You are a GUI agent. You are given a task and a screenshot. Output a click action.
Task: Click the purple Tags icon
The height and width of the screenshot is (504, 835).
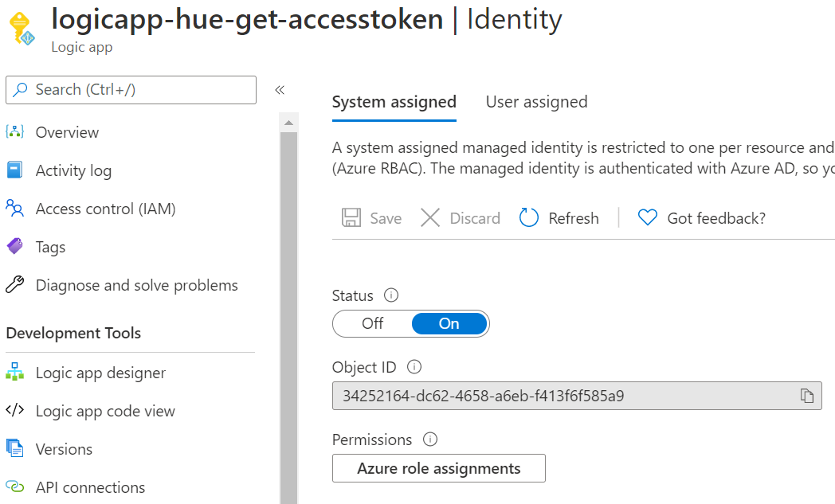[x=15, y=246]
